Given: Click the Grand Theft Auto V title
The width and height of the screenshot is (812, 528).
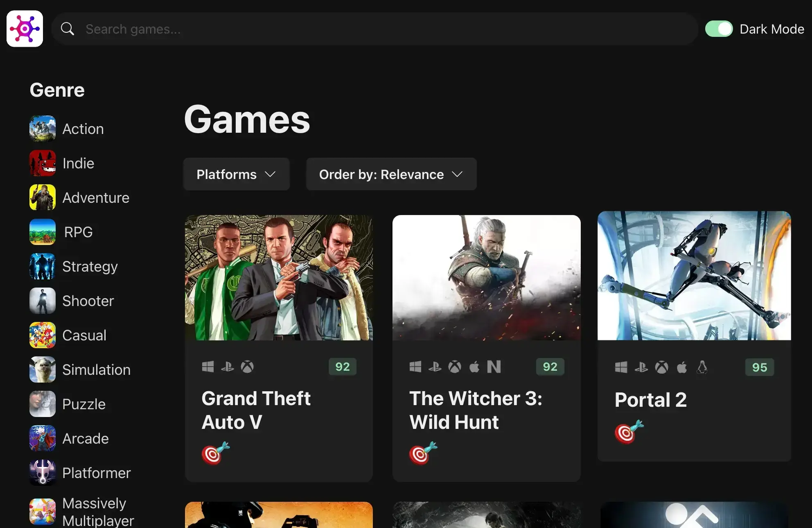Looking at the screenshot, I should tap(256, 410).
